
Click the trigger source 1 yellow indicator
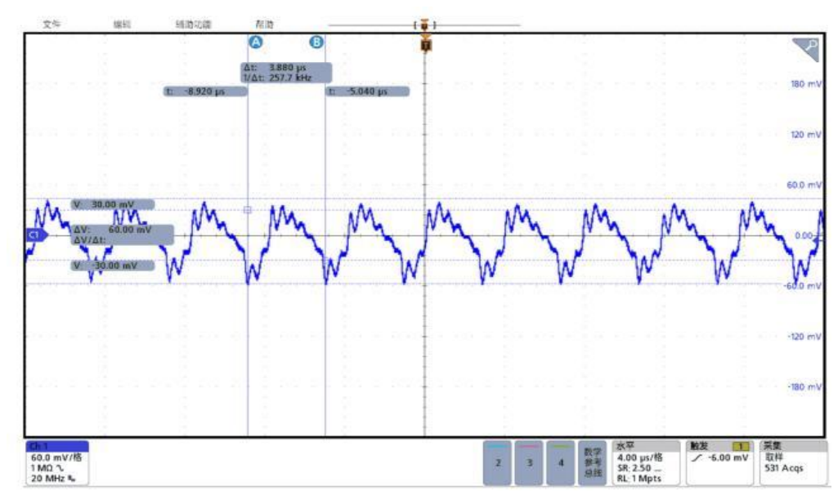741,446
